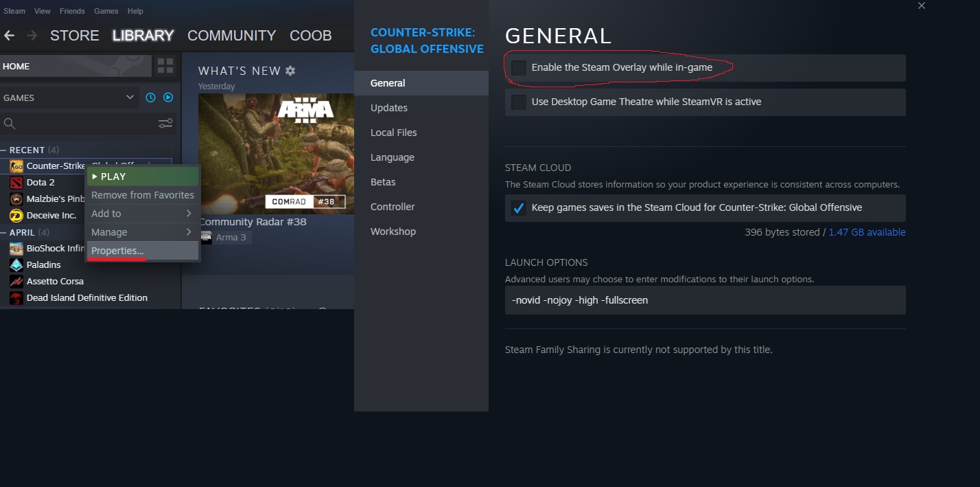Click the Malzbie's Pinball icon

(x=16, y=199)
